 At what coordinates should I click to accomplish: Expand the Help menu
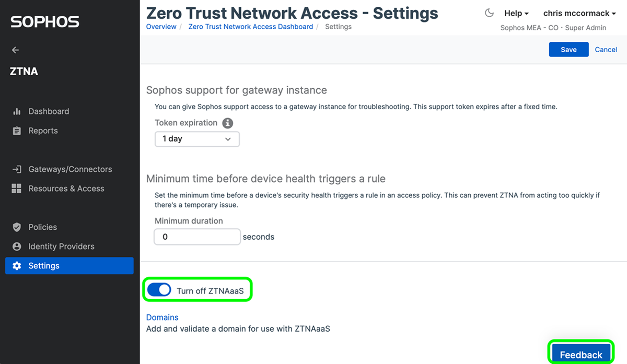click(x=516, y=13)
